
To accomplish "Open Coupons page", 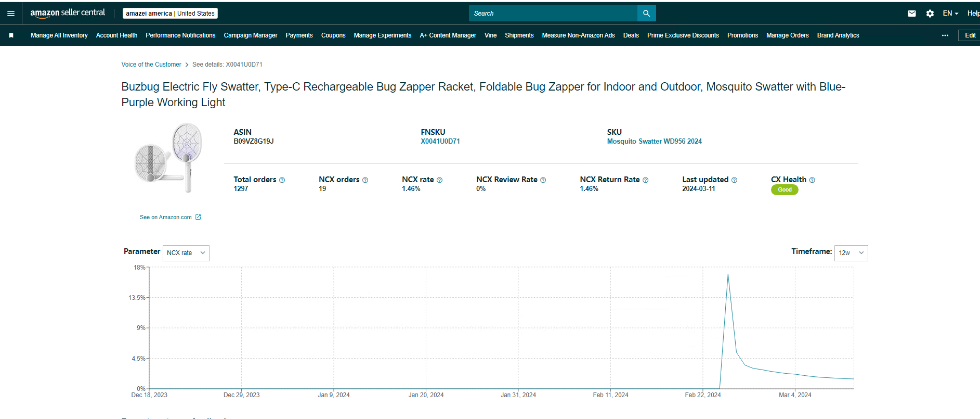I will coord(333,35).
